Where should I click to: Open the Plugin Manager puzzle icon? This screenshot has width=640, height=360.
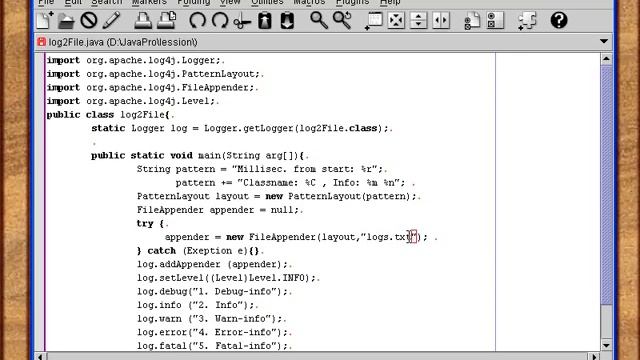[527, 20]
